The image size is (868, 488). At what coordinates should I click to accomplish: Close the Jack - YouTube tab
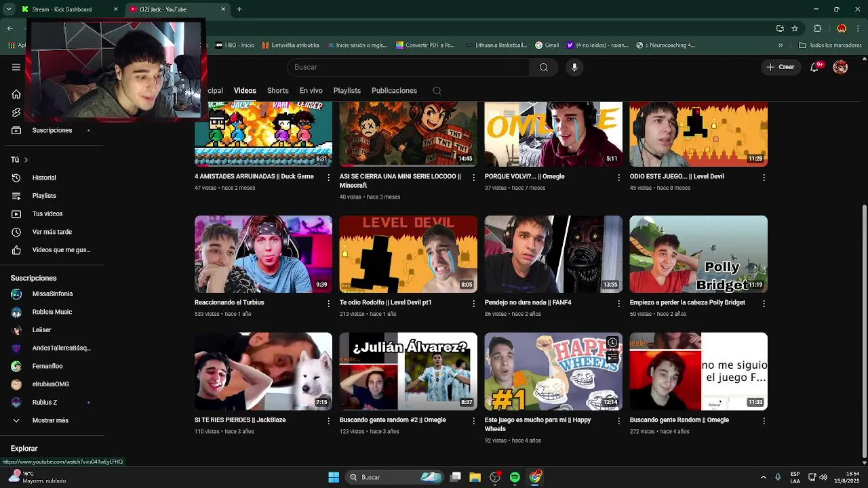point(223,9)
